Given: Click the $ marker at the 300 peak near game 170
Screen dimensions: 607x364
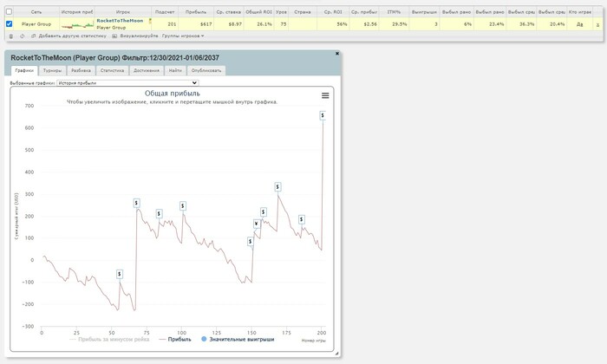Looking at the screenshot, I should pyautogui.click(x=277, y=187).
